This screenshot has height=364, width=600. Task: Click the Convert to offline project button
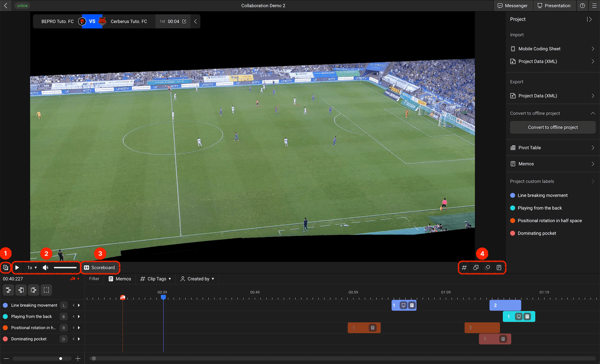[x=552, y=127]
